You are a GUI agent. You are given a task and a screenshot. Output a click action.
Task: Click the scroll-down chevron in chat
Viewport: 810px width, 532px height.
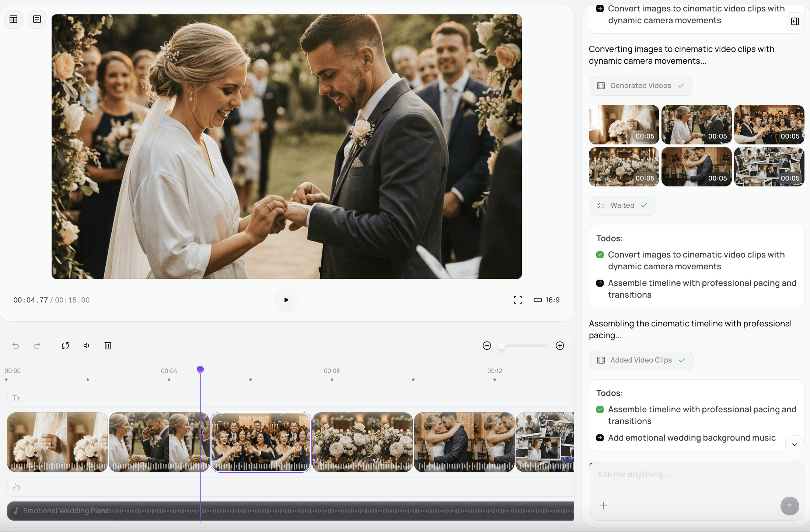795,444
